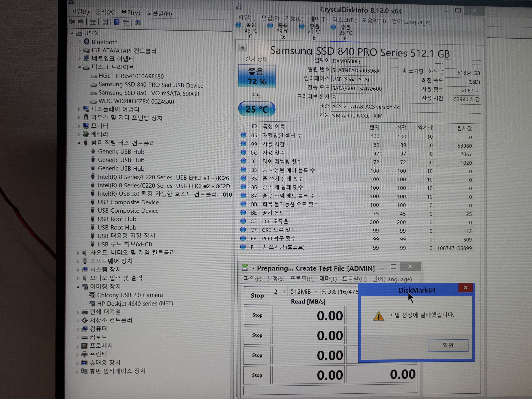Expand the 네트워크 어댑터 node
This screenshot has height=399, width=532.
pos(79,59)
